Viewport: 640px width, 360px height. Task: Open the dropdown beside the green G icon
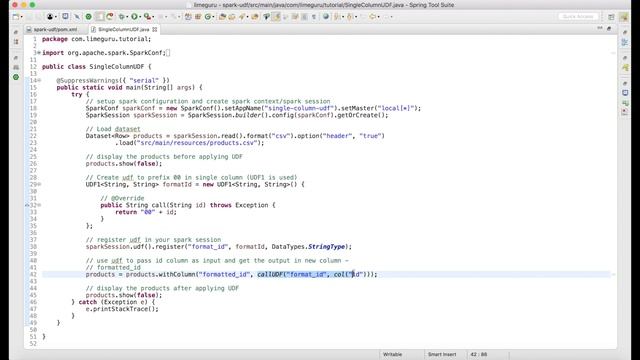coord(213,17)
